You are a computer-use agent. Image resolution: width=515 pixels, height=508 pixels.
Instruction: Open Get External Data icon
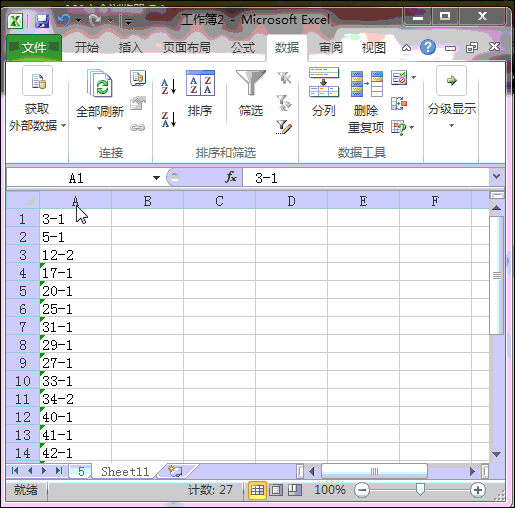pyautogui.click(x=37, y=81)
